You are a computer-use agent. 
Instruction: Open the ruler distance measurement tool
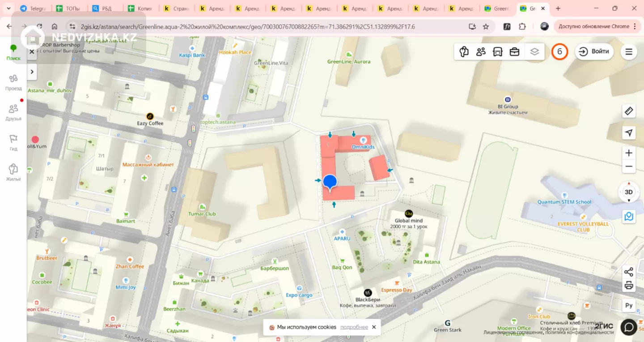pos(629,111)
